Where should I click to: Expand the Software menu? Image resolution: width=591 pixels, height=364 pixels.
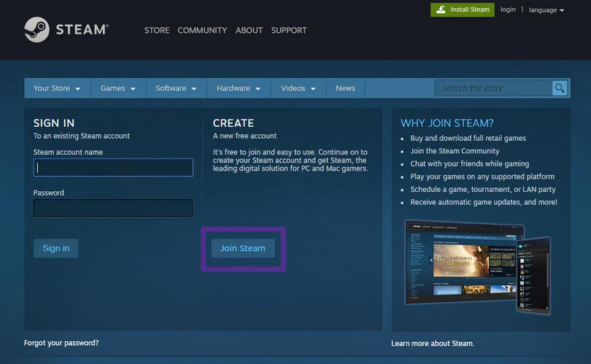point(177,88)
